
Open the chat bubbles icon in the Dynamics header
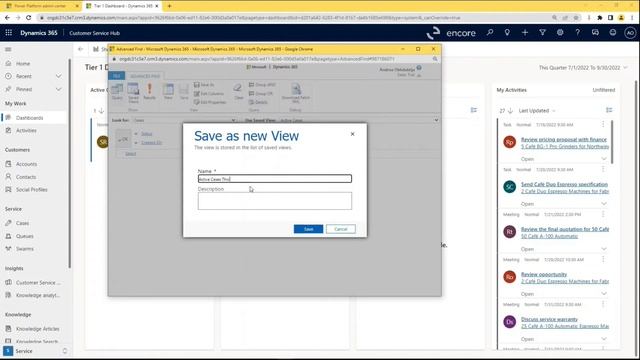click(x=595, y=33)
